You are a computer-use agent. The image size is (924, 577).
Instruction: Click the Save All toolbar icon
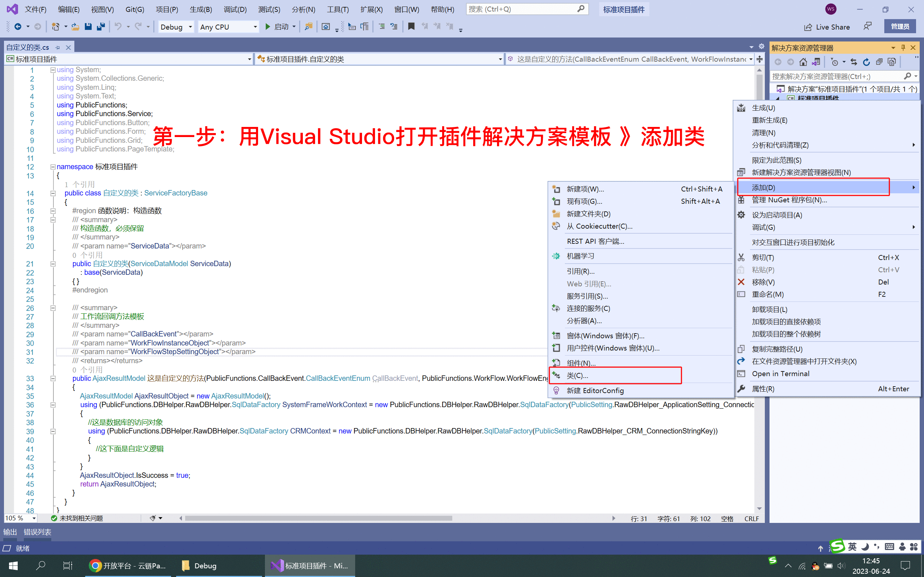point(101,26)
